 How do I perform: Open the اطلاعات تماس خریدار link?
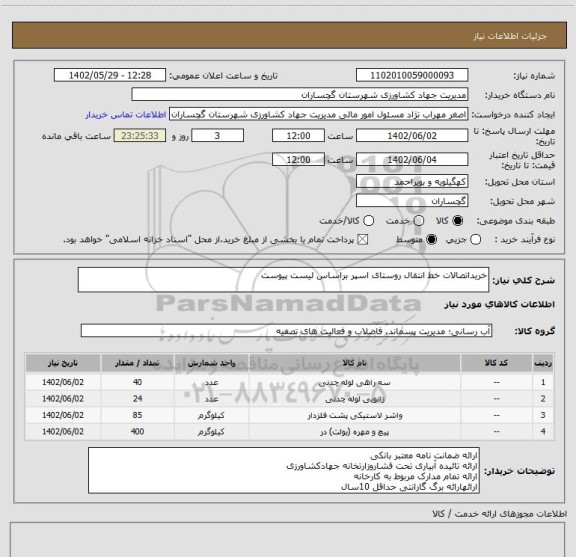pyautogui.click(x=126, y=115)
